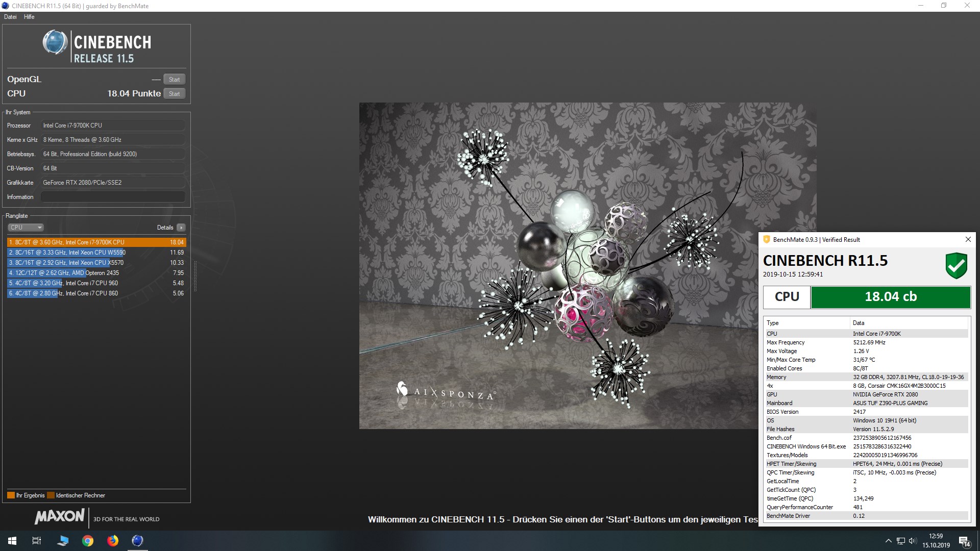
Task: Open the Windows Start menu
Action: pos(12,541)
